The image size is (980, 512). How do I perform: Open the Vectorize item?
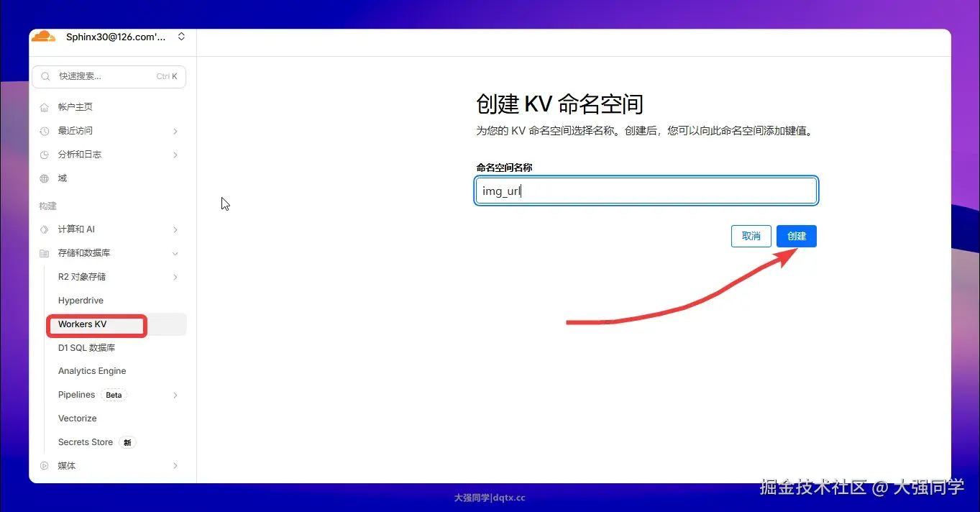(x=78, y=419)
